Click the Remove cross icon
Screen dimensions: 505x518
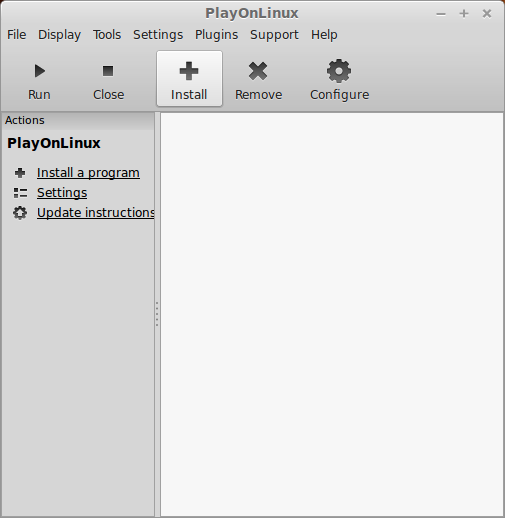[258, 71]
